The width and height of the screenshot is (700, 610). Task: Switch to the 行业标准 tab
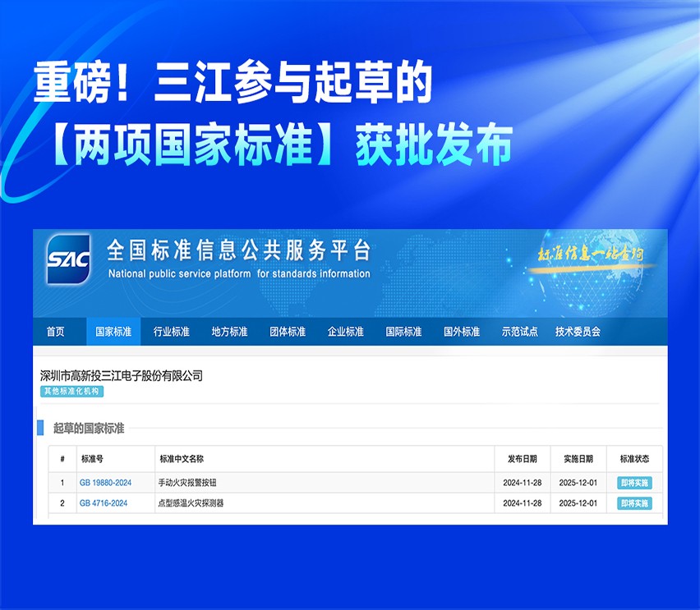(x=172, y=332)
